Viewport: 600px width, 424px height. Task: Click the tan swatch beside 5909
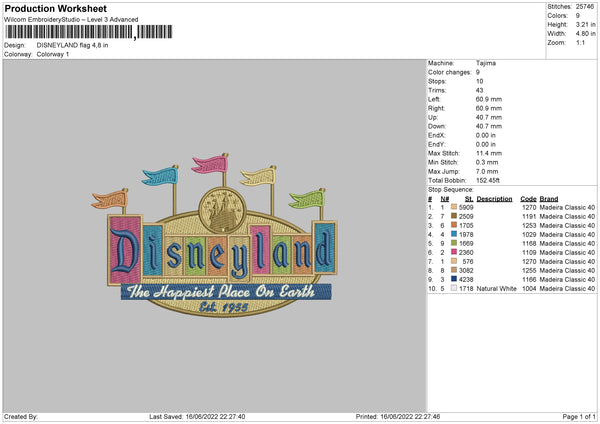click(454, 207)
